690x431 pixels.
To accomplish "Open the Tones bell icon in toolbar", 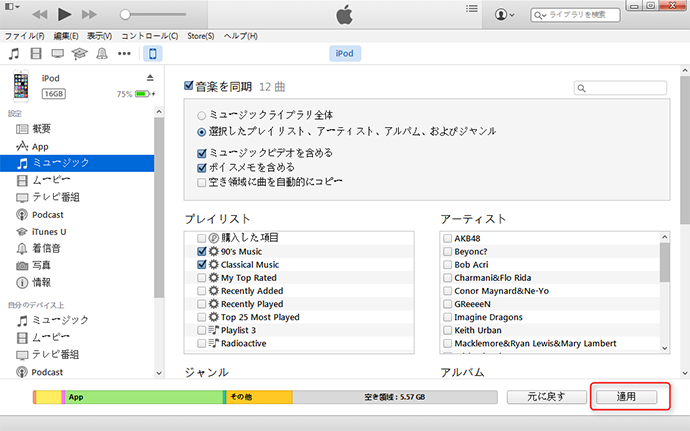I will pos(102,54).
